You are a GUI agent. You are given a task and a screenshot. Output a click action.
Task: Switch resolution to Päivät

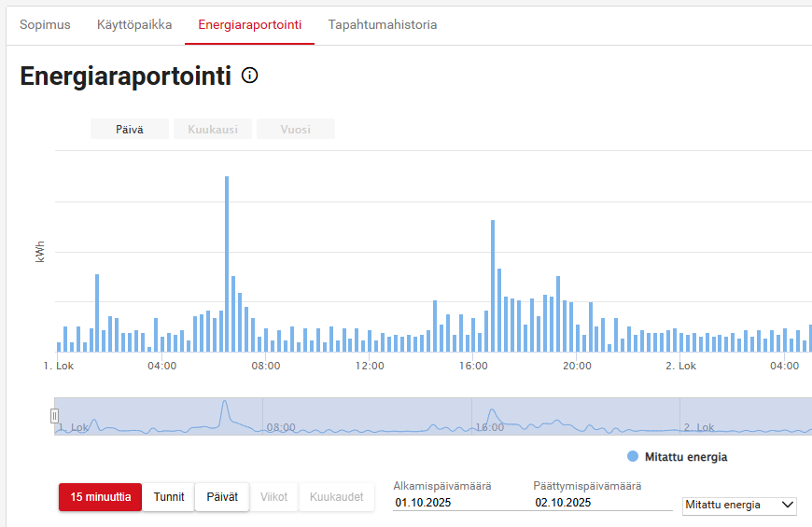[222, 497]
